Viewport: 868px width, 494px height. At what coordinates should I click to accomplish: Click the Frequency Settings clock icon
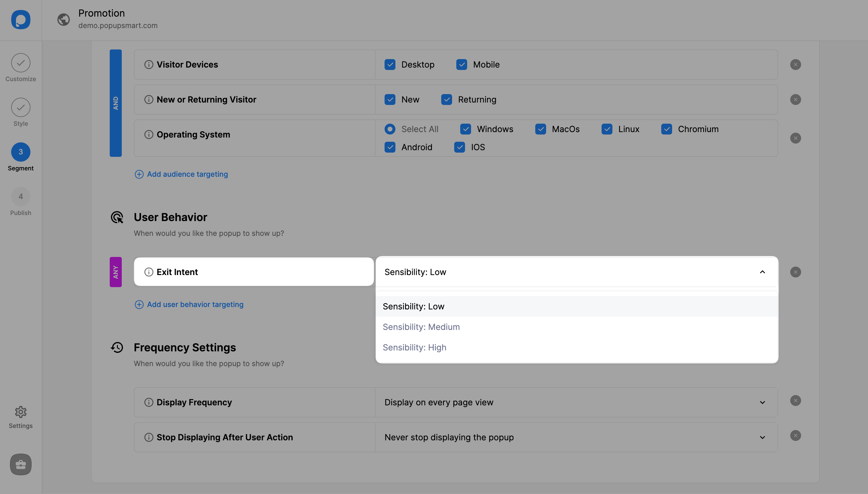point(117,347)
